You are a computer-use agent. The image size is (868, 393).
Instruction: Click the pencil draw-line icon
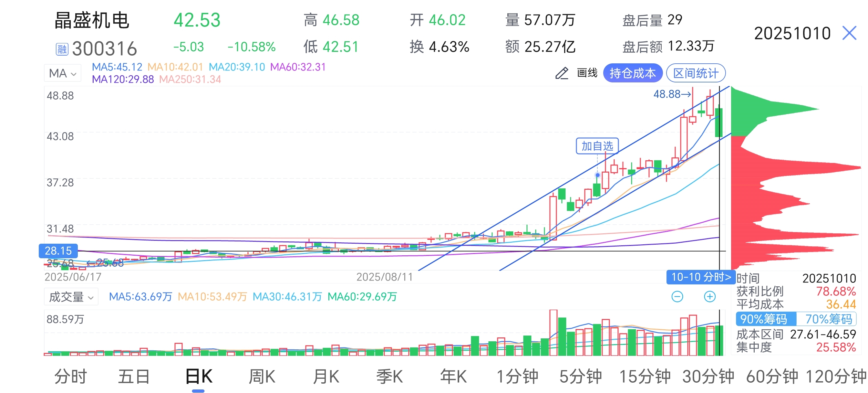pos(562,73)
